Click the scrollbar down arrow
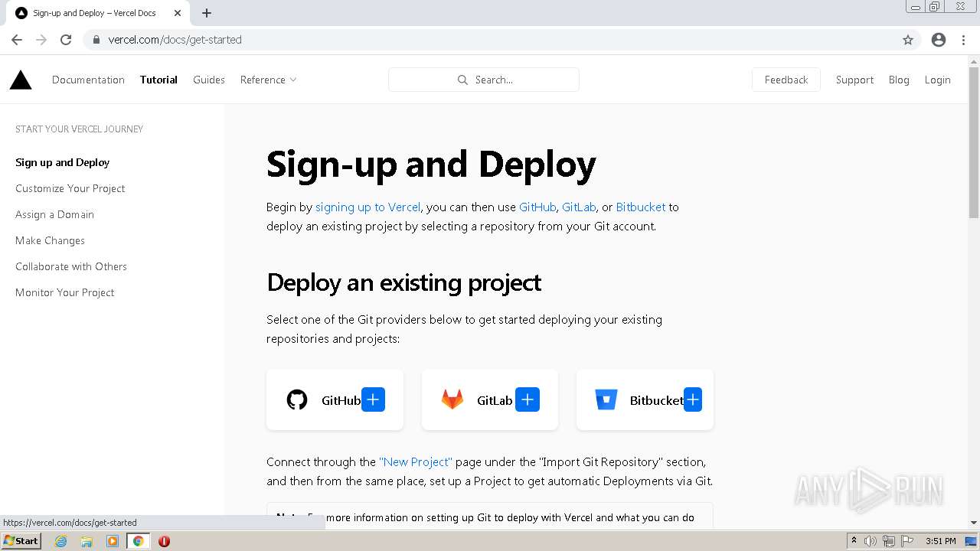The width and height of the screenshot is (980, 551). [974, 523]
